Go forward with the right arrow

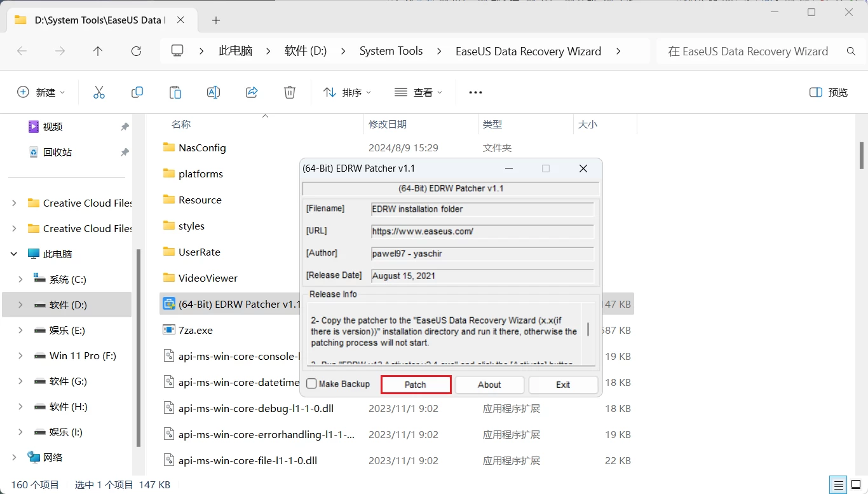(60, 51)
